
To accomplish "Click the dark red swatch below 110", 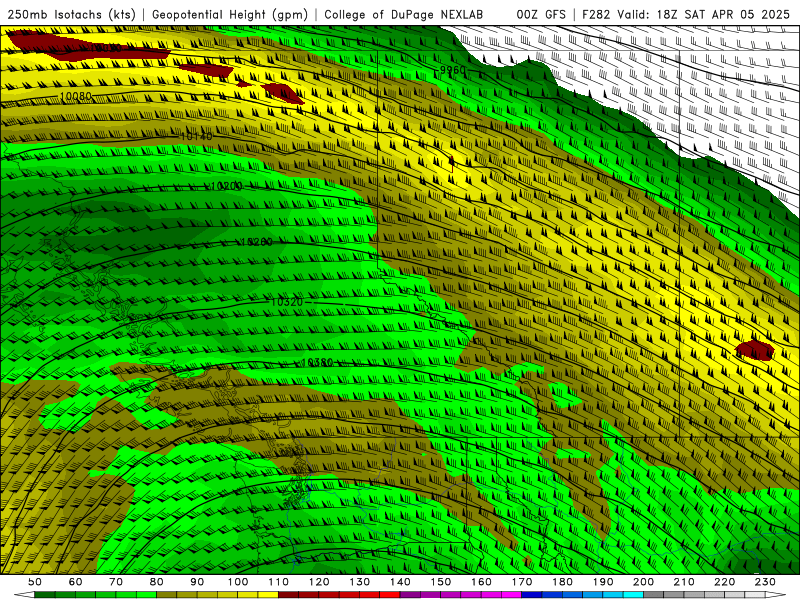I will [x=289, y=595].
